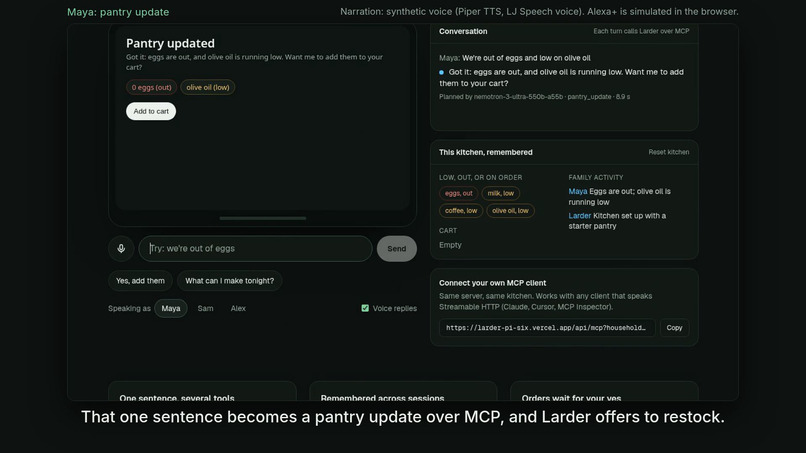Image resolution: width=806 pixels, height=453 pixels.
Task: Click the MCP URL text field
Action: click(547, 328)
